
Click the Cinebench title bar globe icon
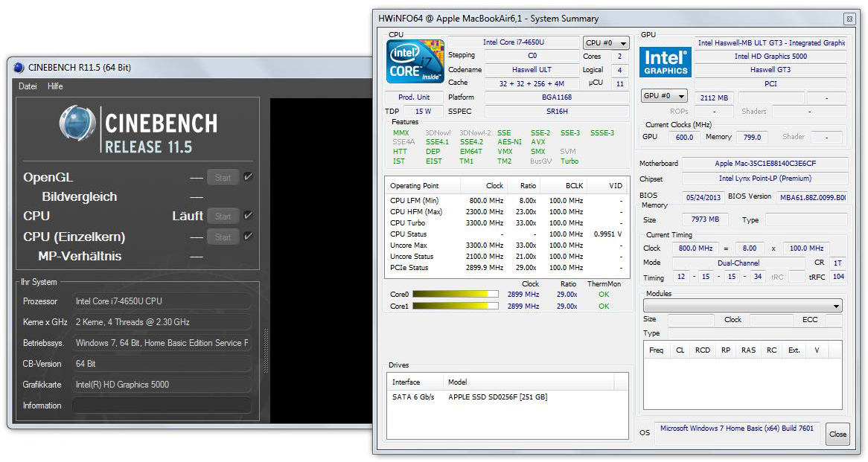[x=19, y=68]
